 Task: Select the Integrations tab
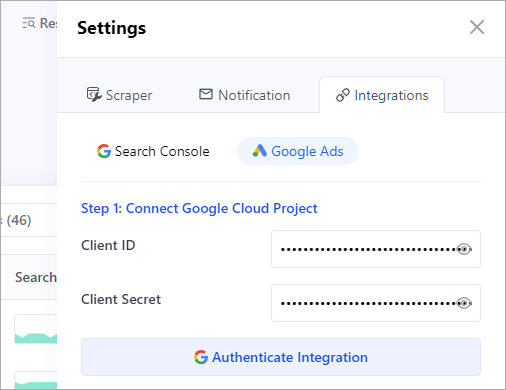click(382, 95)
